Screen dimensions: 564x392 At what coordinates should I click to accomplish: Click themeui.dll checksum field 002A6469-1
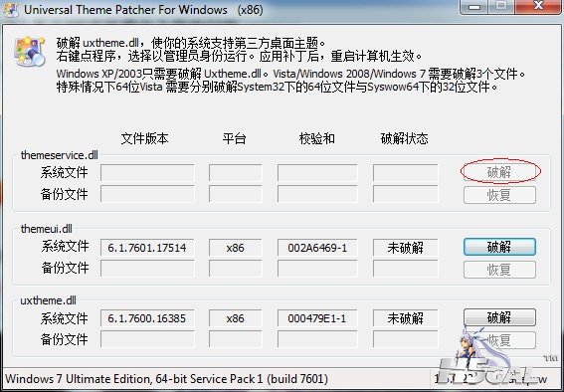pos(317,248)
